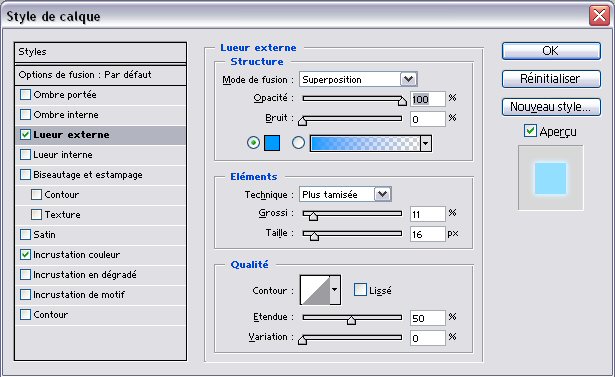Image resolution: width=615 pixels, height=377 pixels.
Task: Select the gradient radio button
Action: point(298,143)
